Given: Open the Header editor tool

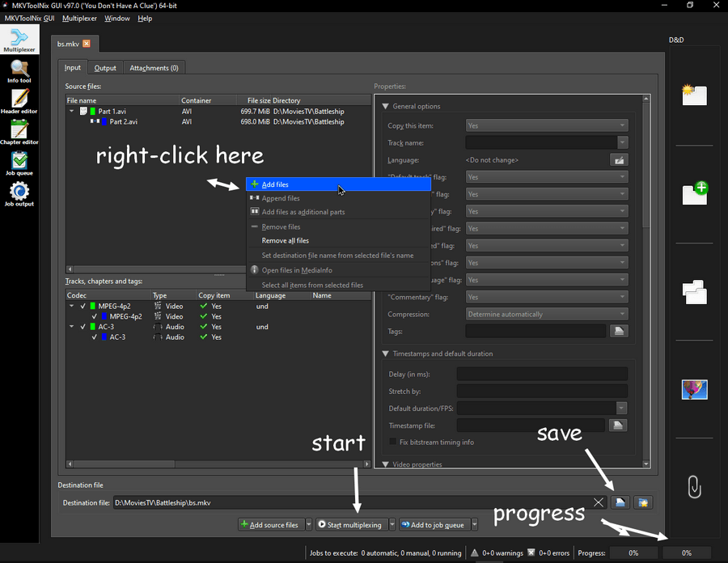Looking at the screenshot, I should (19, 102).
